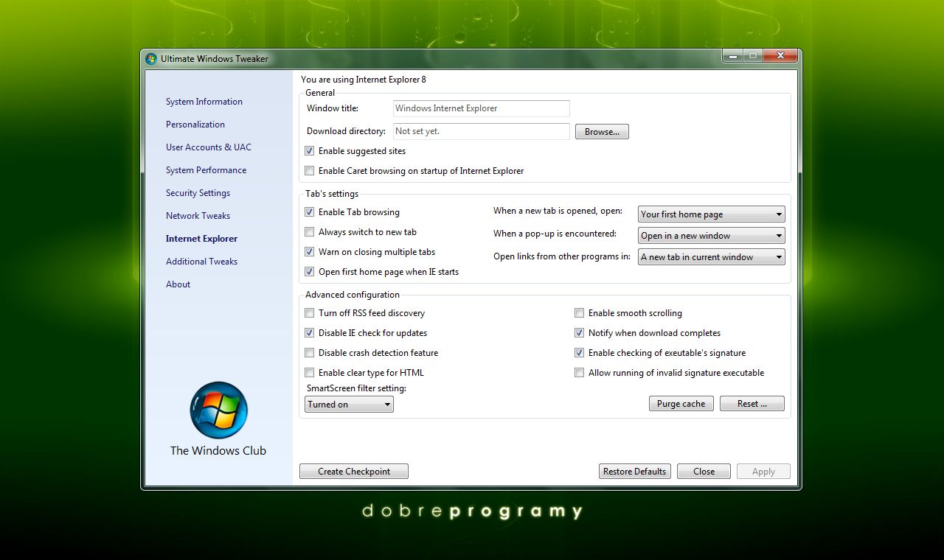
Task: Select Network Tweaks in sidebar
Action: [198, 216]
